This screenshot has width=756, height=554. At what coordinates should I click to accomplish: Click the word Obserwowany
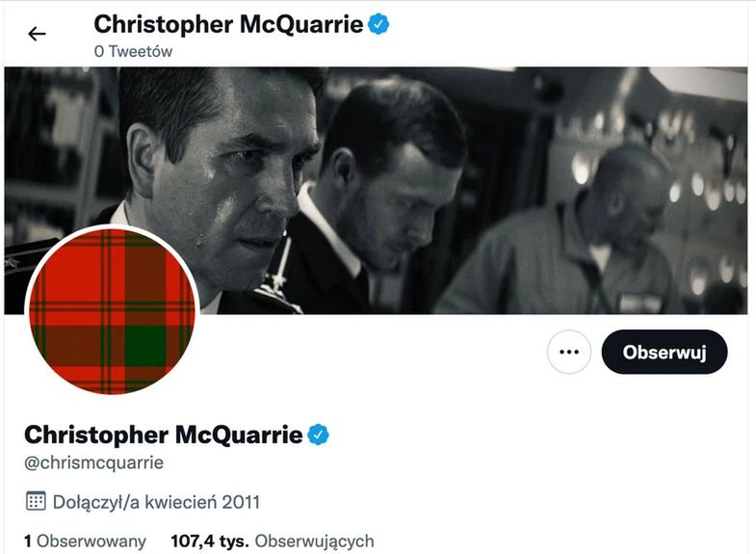click(x=91, y=541)
